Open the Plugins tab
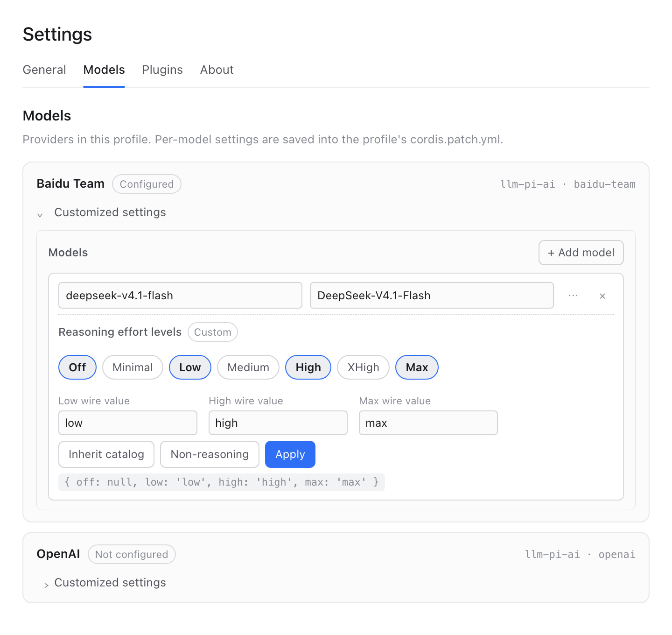 [x=162, y=70]
